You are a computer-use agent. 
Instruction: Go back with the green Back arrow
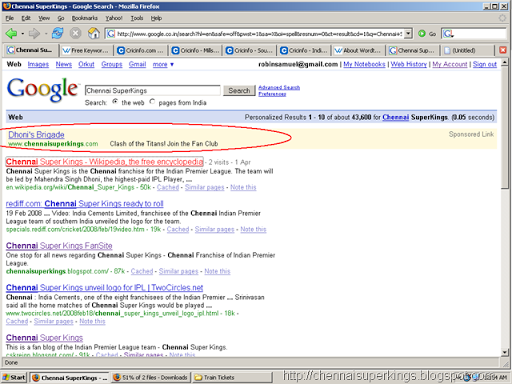click(11, 33)
